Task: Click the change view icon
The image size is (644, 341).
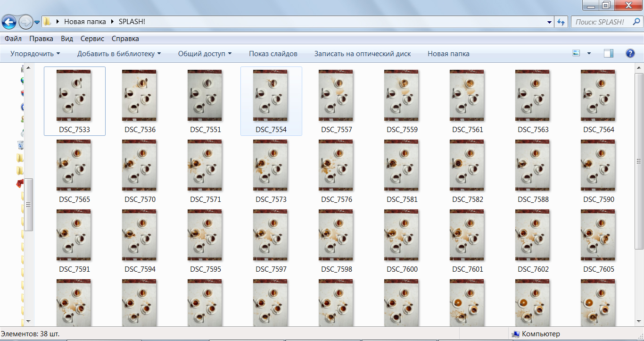Action: click(x=576, y=53)
